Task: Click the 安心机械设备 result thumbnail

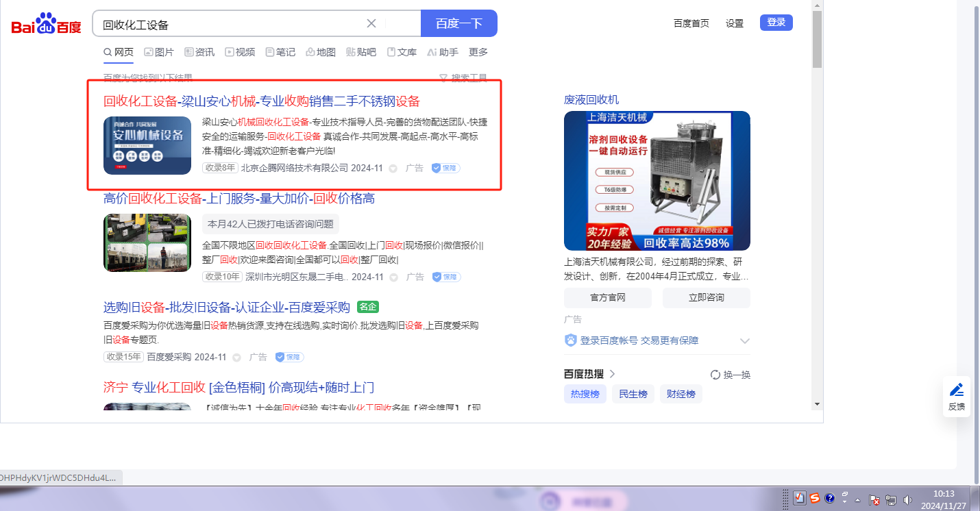Action: (147, 145)
